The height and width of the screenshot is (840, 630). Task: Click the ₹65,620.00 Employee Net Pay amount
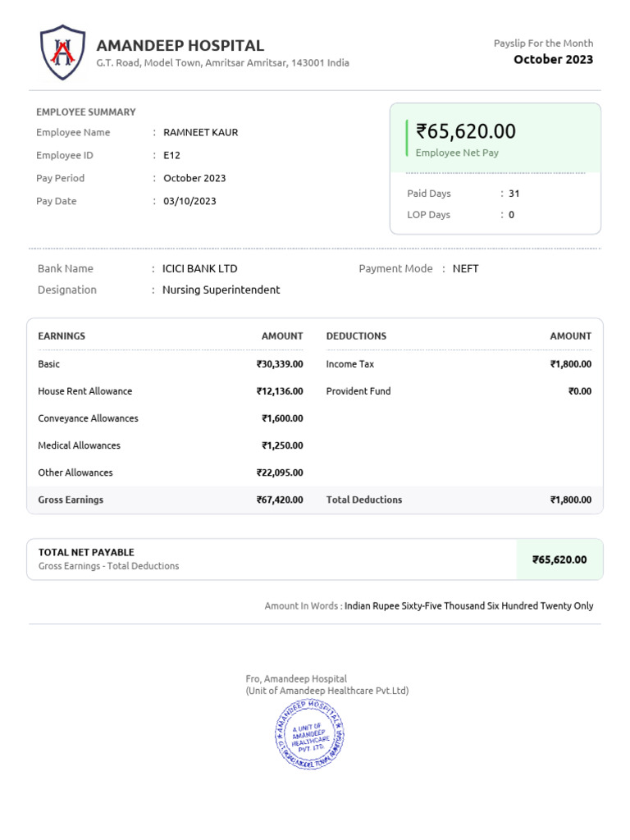(x=465, y=131)
